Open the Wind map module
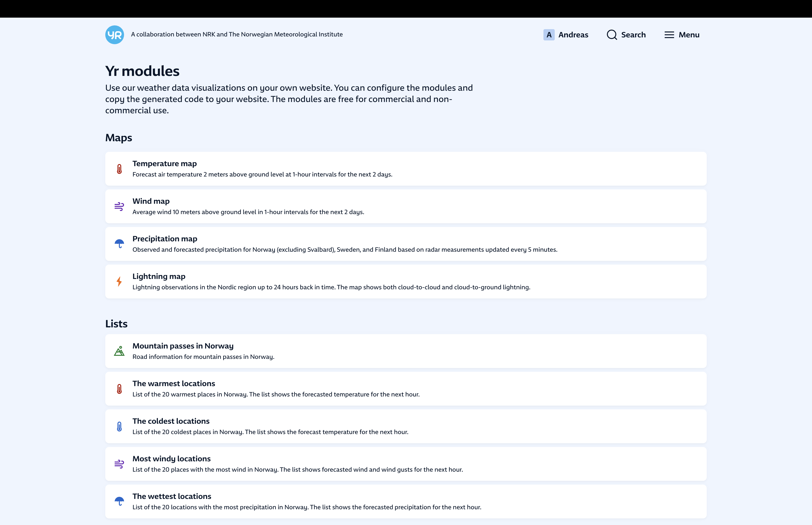The image size is (812, 525). pos(151,201)
